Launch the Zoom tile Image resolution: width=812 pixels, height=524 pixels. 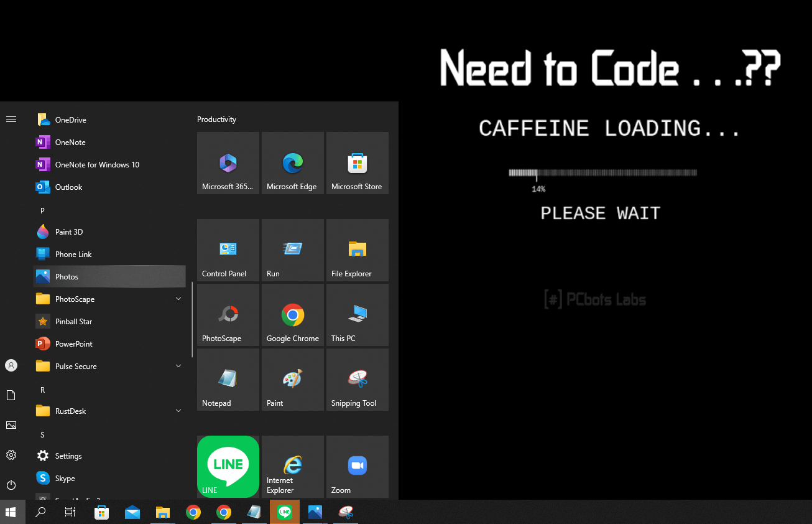click(357, 467)
